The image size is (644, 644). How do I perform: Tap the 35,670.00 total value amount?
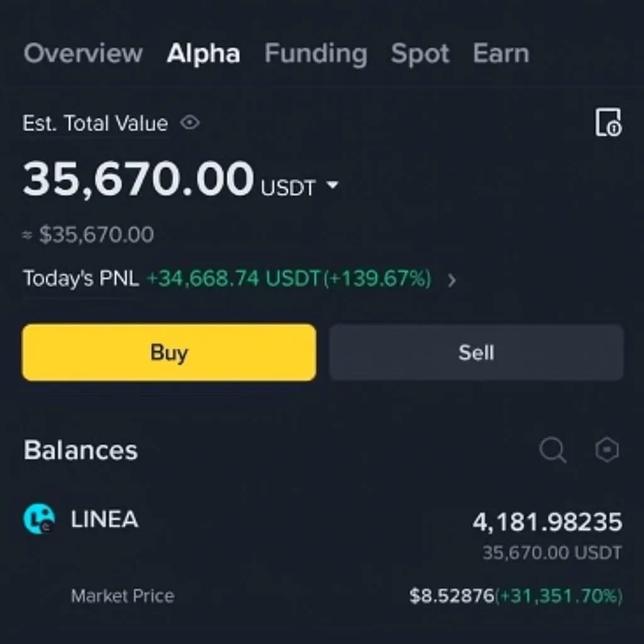point(138,179)
